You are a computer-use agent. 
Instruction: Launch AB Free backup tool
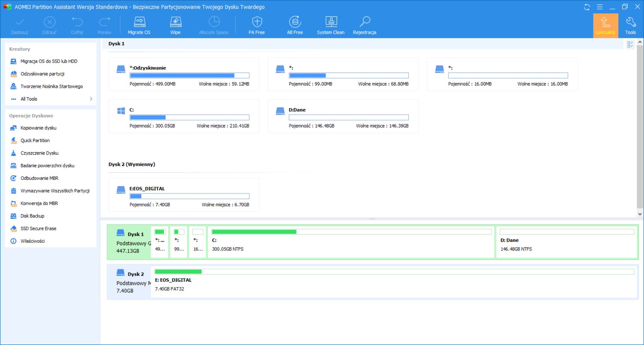[295, 25]
